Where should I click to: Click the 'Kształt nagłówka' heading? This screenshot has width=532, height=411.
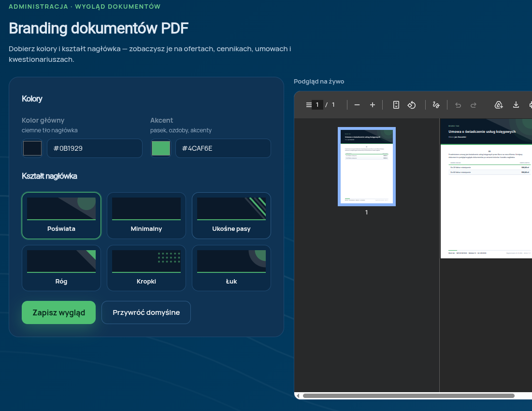pyautogui.click(x=50, y=176)
